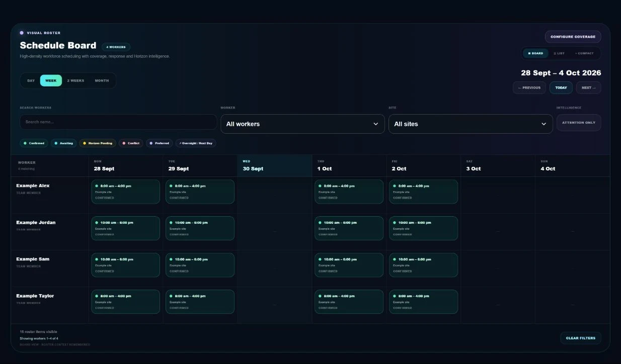
Task: Toggle the Confirmed status filter chip
Action: click(34, 143)
